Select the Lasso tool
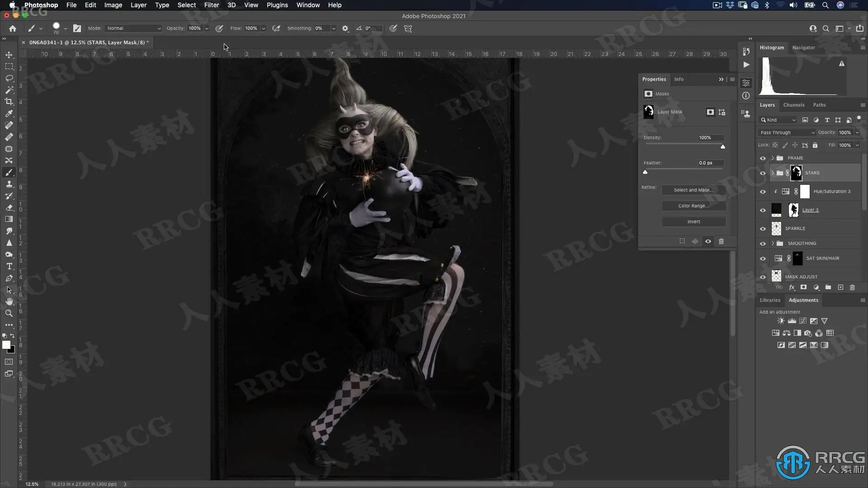Screen dimensions: 868x488 coord(9,78)
